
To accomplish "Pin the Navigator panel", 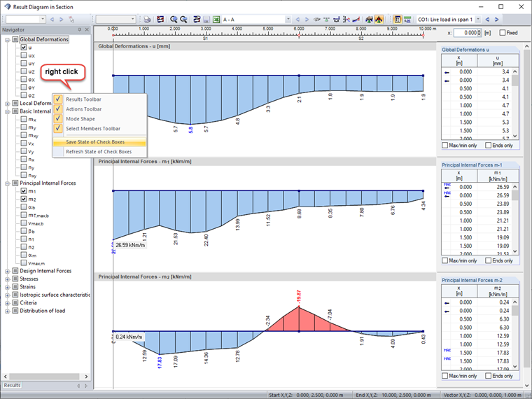I will [79, 30].
